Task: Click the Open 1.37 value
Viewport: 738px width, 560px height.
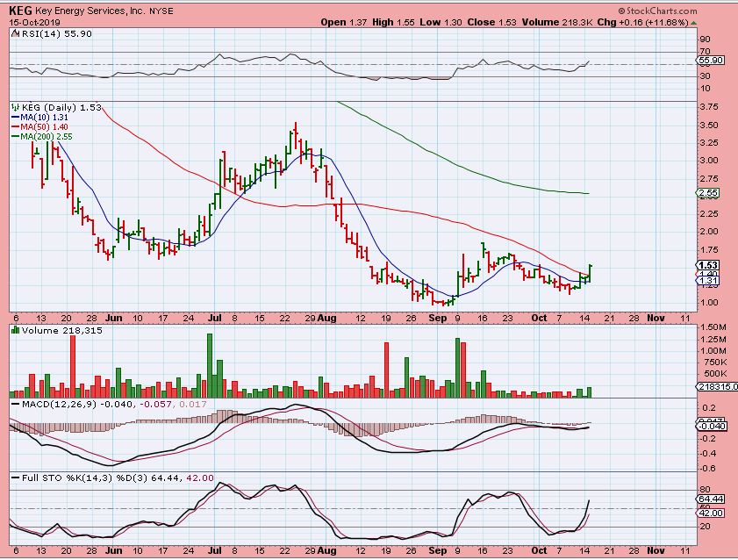Action: point(344,22)
